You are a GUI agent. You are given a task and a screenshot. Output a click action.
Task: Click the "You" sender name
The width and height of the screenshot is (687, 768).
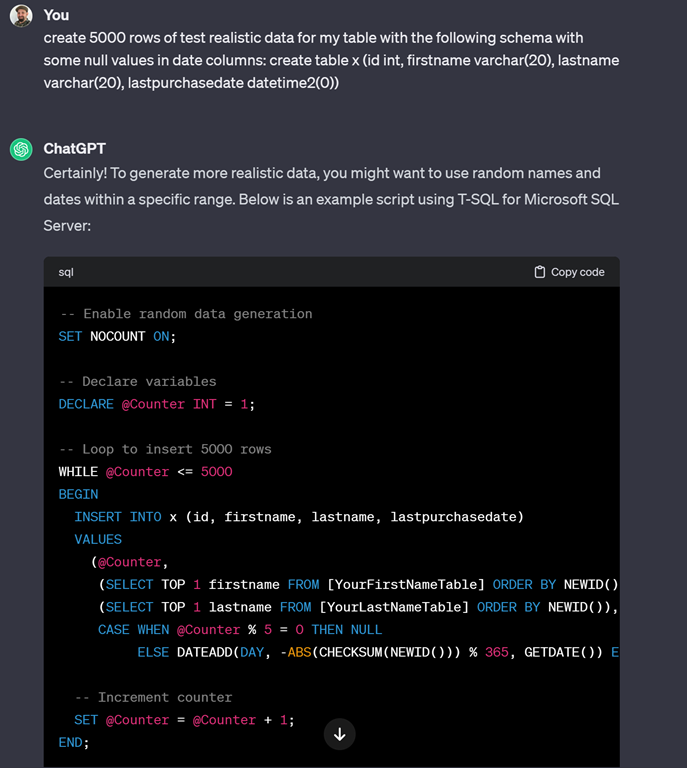[57, 16]
